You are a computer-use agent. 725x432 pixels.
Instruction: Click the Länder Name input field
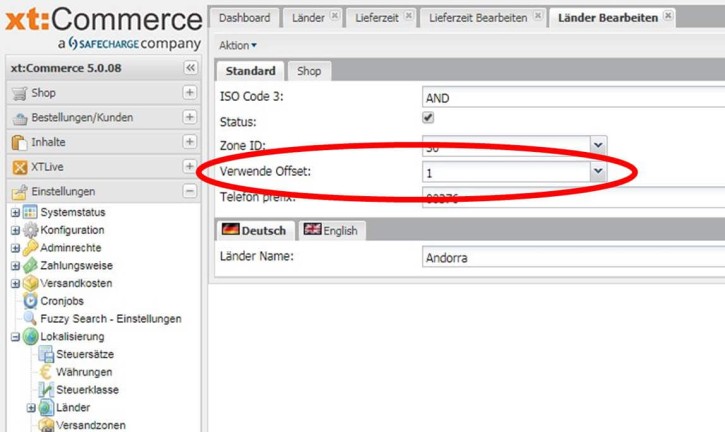coord(573,257)
